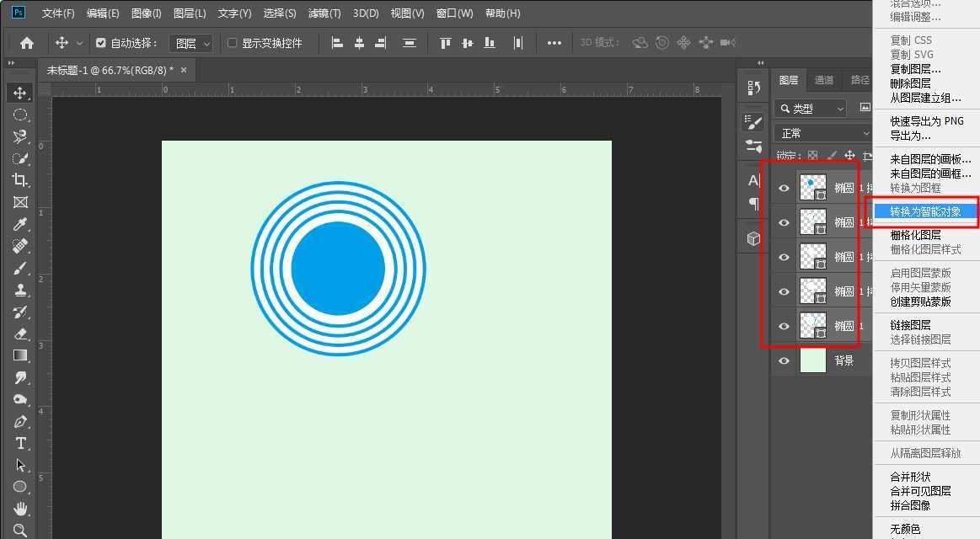Click the 背景 layer thumbnail

(x=812, y=360)
